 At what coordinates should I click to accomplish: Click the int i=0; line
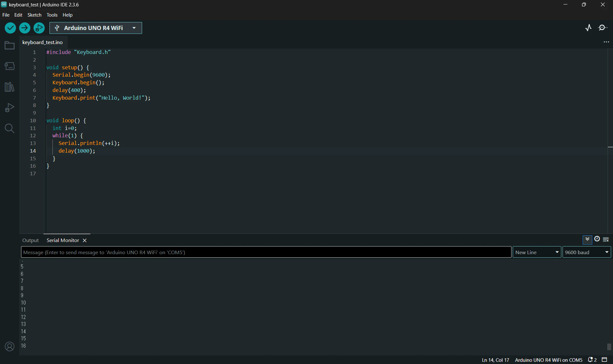click(64, 128)
